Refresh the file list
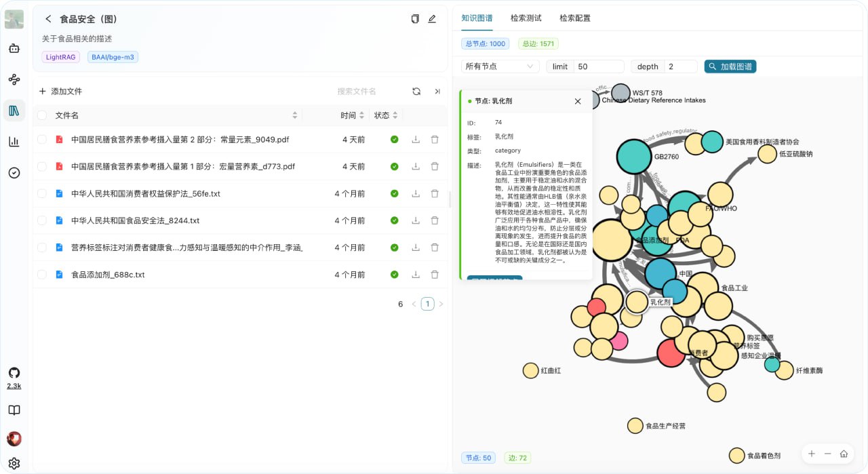This screenshot has height=474, width=868. (x=416, y=91)
